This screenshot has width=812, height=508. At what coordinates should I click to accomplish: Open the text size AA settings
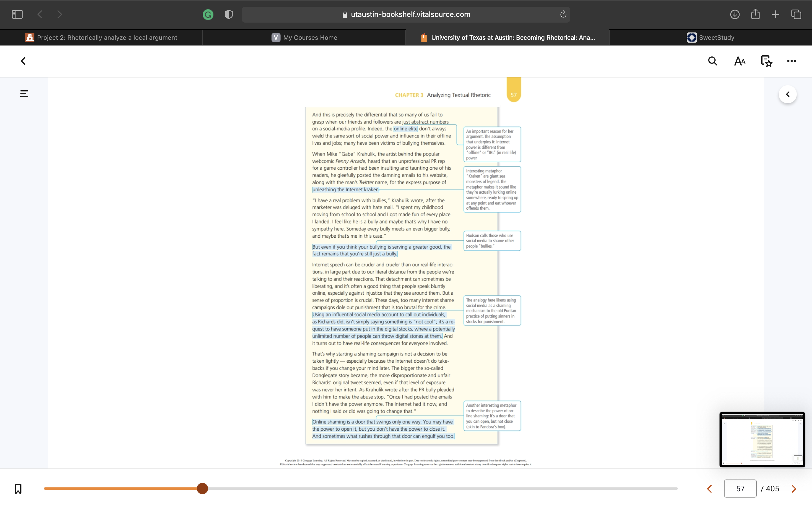click(x=740, y=61)
